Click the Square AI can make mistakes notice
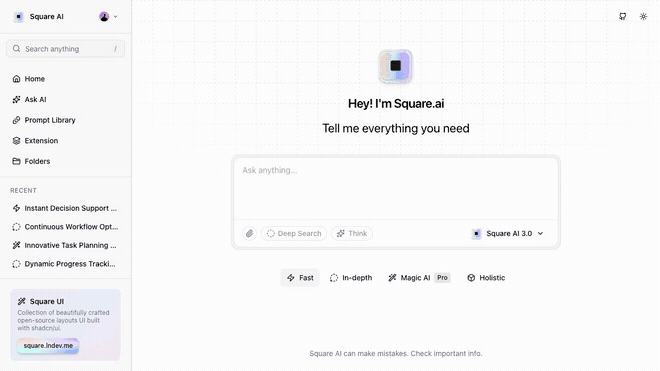Viewport: 660px width, 371px height. 396,353
